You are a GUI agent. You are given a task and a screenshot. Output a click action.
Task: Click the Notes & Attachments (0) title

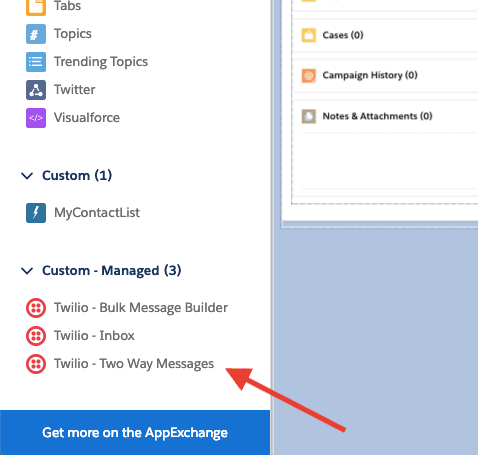pyautogui.click(x=377, y=116)
